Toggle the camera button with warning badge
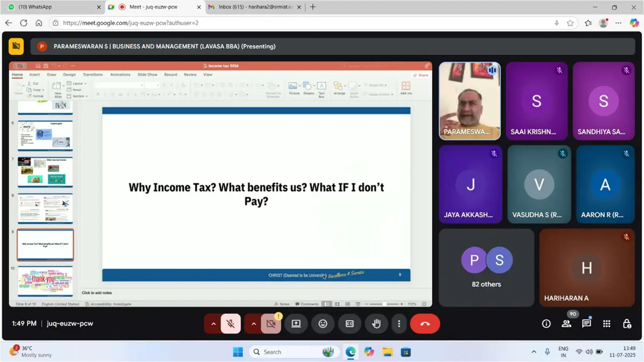644x362 pixels. 271,324
